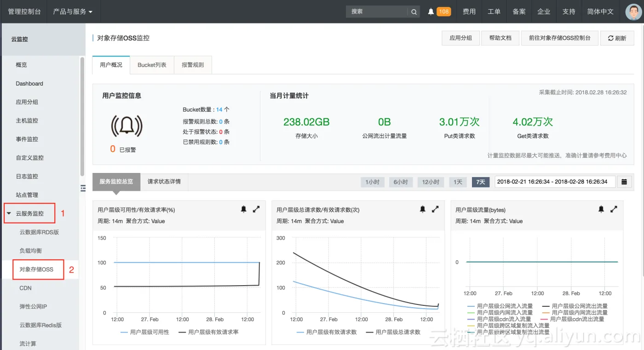Click the sidebar vertical scrollbar

pyautogui.click(x=82, y=116)
